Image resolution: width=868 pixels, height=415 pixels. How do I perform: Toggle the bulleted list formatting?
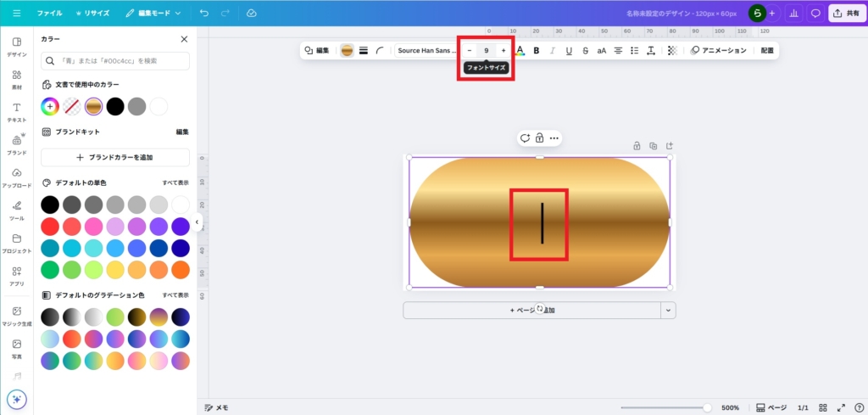(x=635, y=51)
